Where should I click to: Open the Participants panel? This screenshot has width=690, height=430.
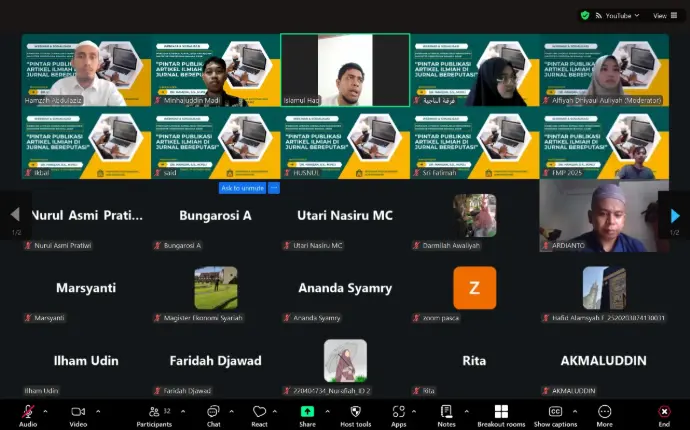pyautogui.click(x=153, y=411)
